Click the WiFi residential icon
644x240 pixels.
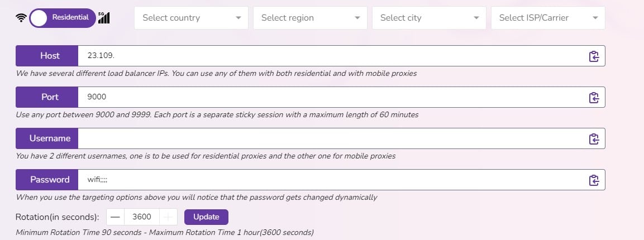[x=21, y=18]
